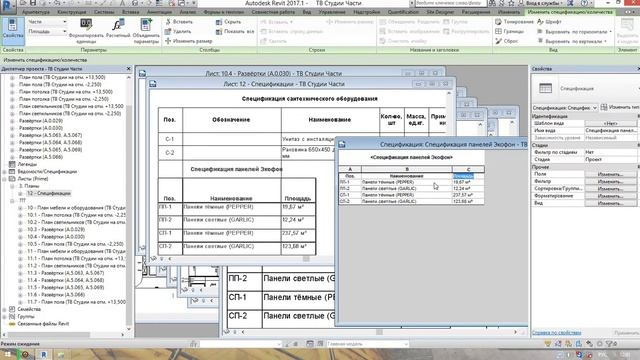Open the Шрифт font tool

pyautogui.click(x=549, y=22)
